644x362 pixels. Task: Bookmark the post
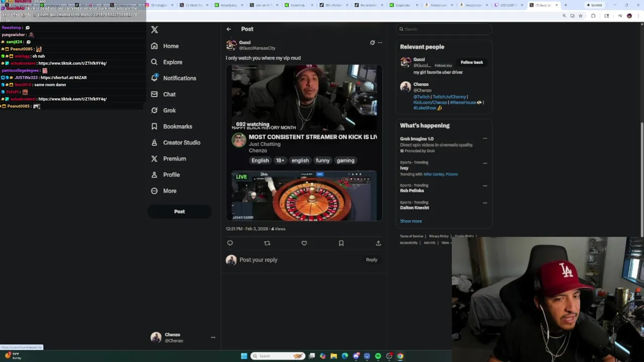pyautogui.click(x=341, y=243)
